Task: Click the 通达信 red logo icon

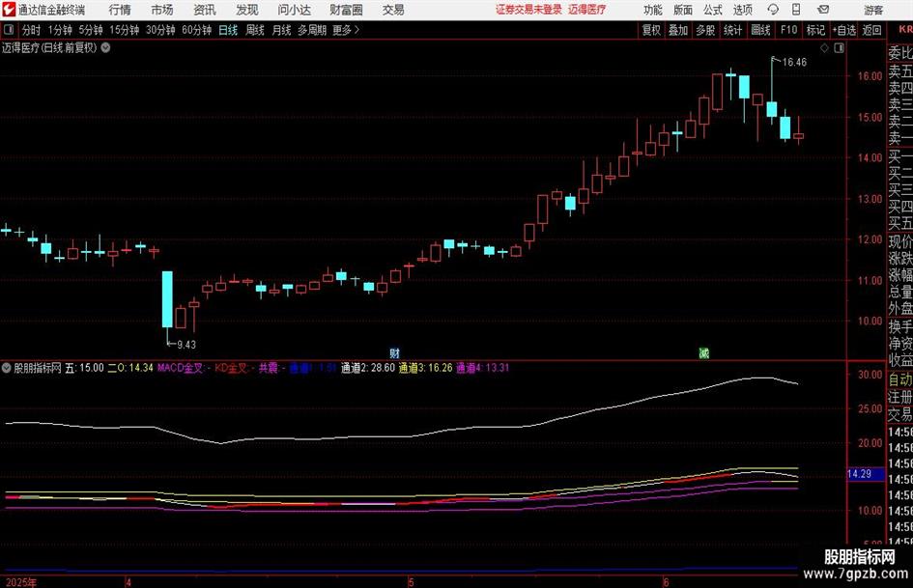Action: tap(9, 10)
